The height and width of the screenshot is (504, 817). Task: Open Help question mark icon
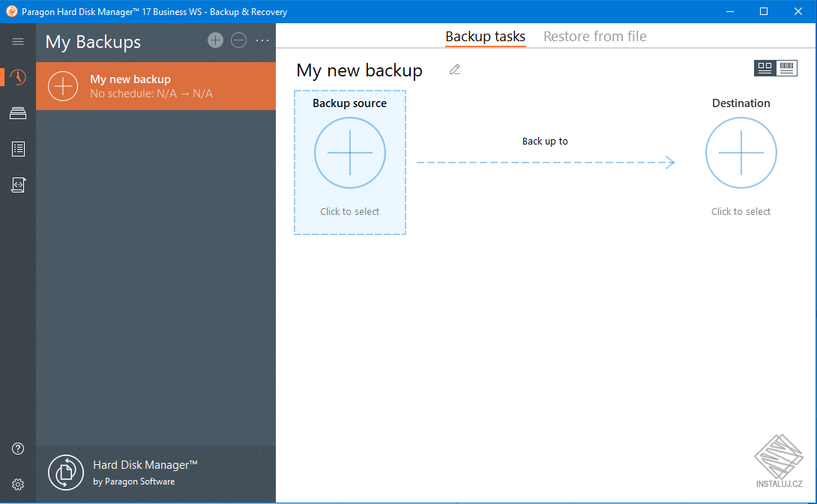tap(18, 449)
